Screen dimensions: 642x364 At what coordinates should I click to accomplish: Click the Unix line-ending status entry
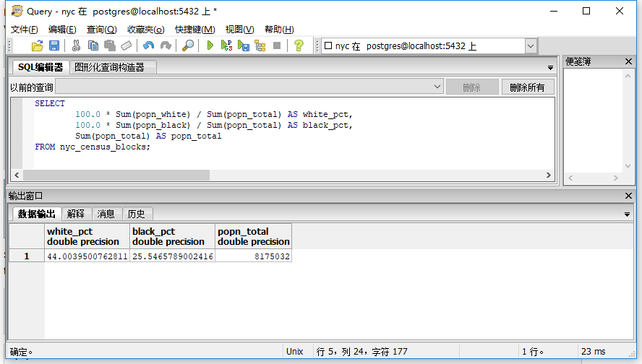294,352
